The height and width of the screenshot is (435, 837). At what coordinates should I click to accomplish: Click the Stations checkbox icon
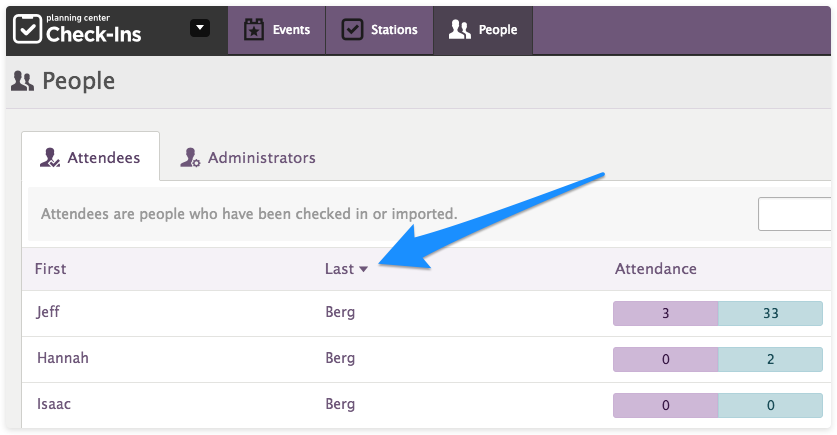pos(352,30)
